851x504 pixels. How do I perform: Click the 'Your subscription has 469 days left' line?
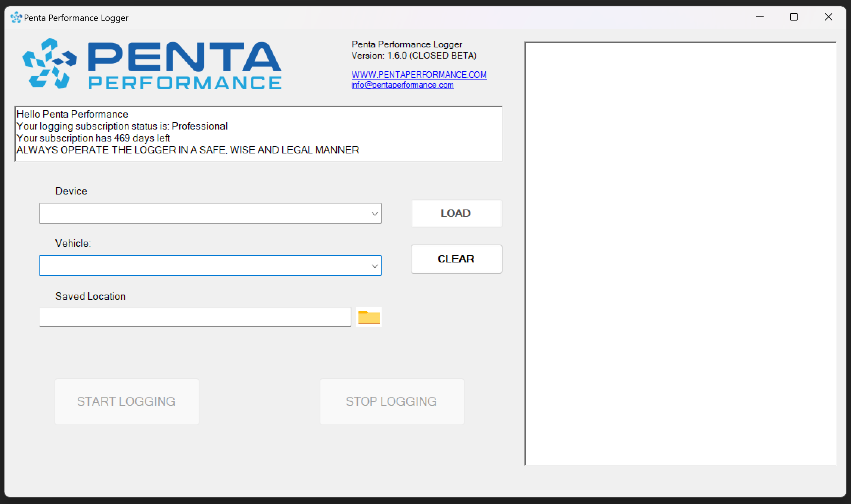[93, 138]
